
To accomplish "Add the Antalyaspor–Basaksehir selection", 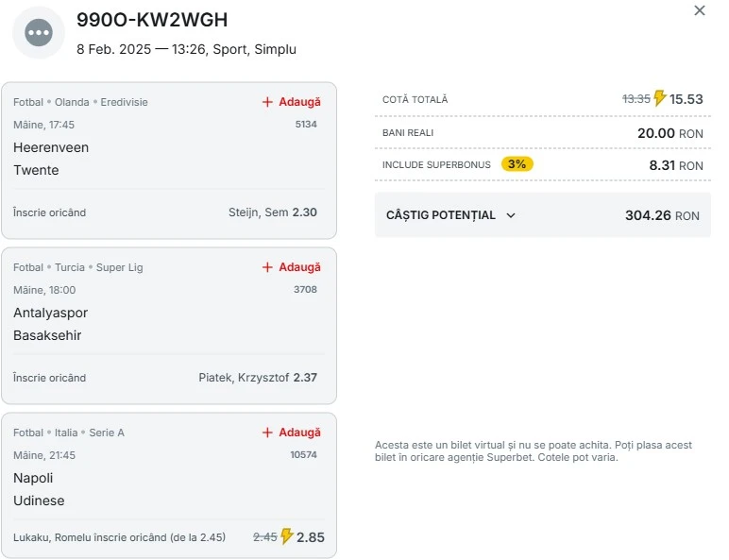I will 292,267.
